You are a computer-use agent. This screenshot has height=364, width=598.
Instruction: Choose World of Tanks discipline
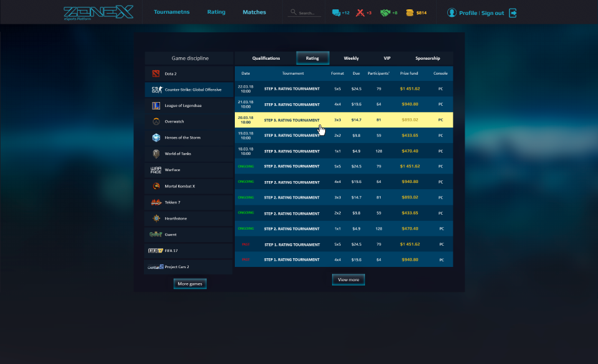189,154
